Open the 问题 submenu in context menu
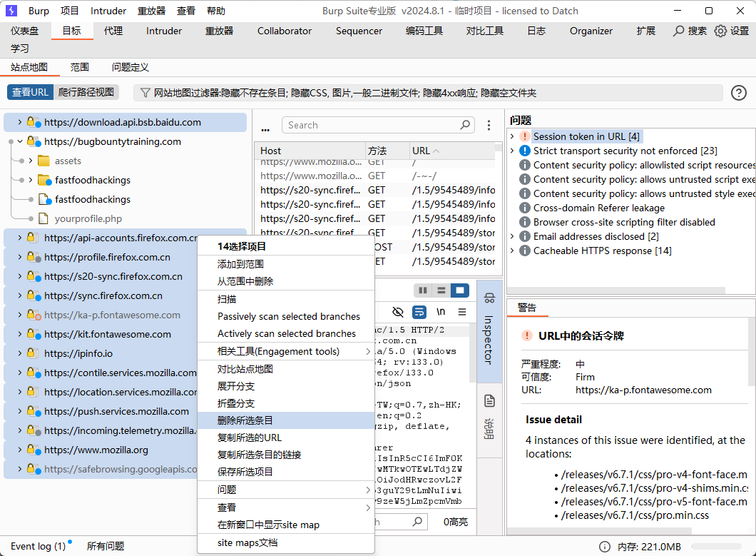Screen dimensions: 756x556 click(x=286, y=490)
